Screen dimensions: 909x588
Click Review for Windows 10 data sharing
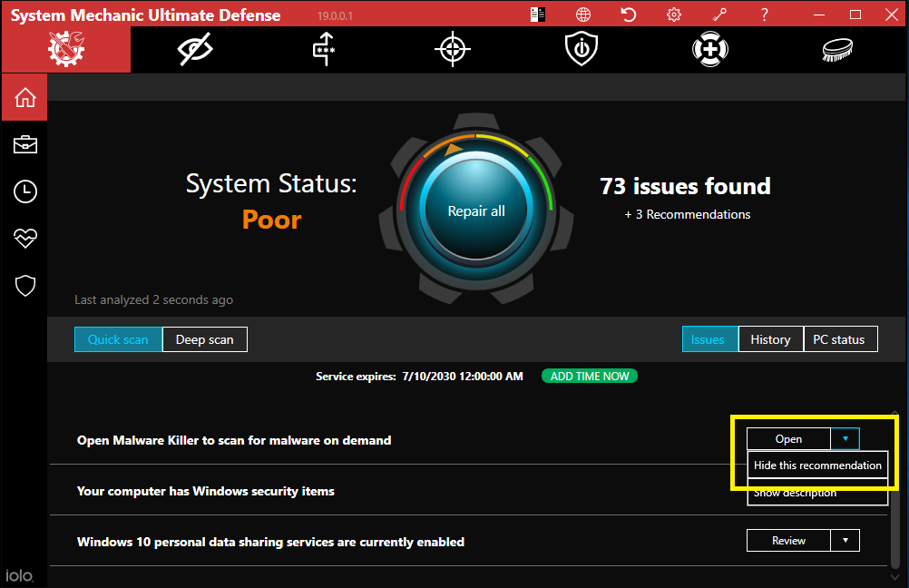[x=788, y=541]
